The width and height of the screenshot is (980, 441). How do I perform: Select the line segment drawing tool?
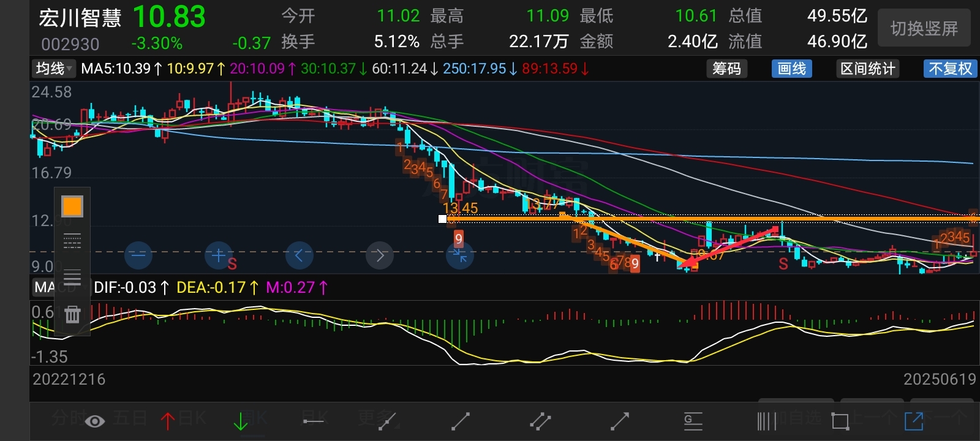point(461,421)
